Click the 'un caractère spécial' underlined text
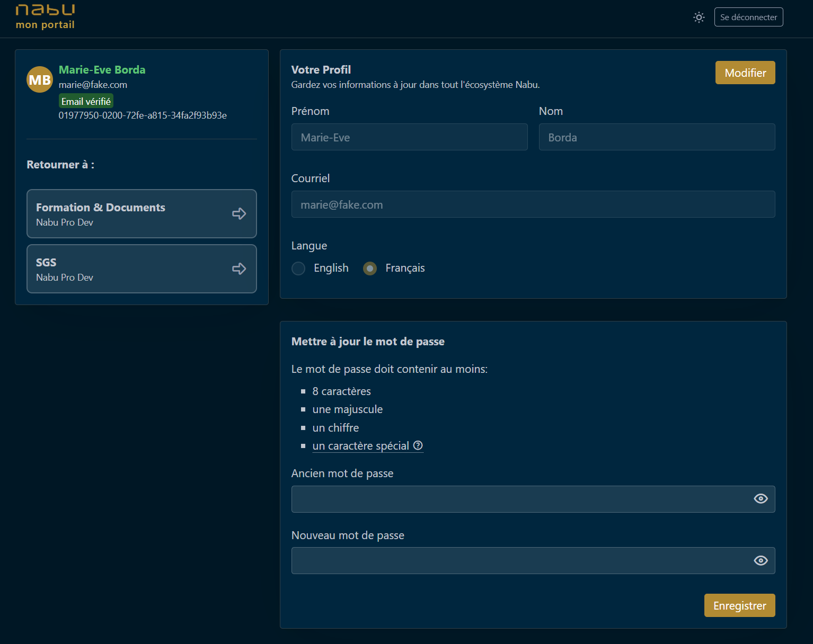Viewport: 813px width, 644px height. click(x=360, y=446)
